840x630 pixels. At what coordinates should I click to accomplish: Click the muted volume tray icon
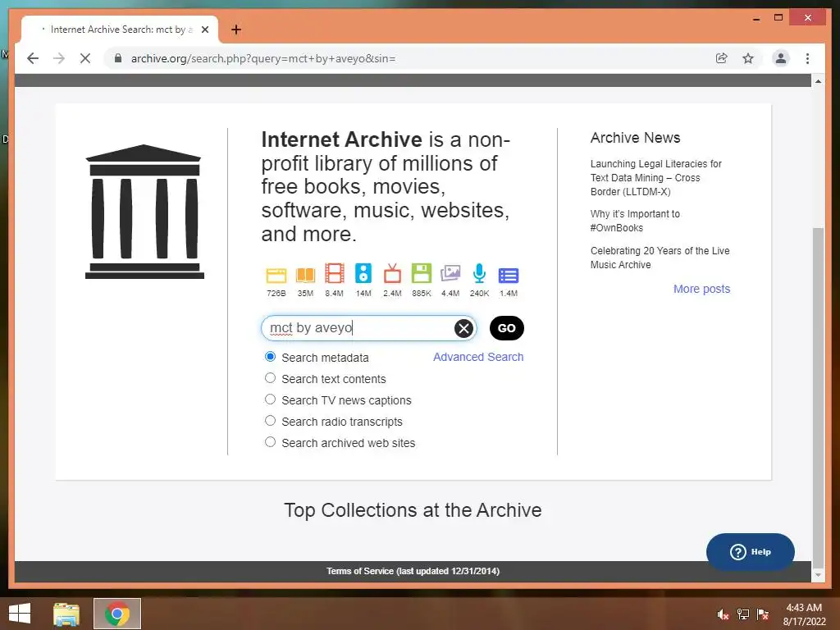click(723, 614)
